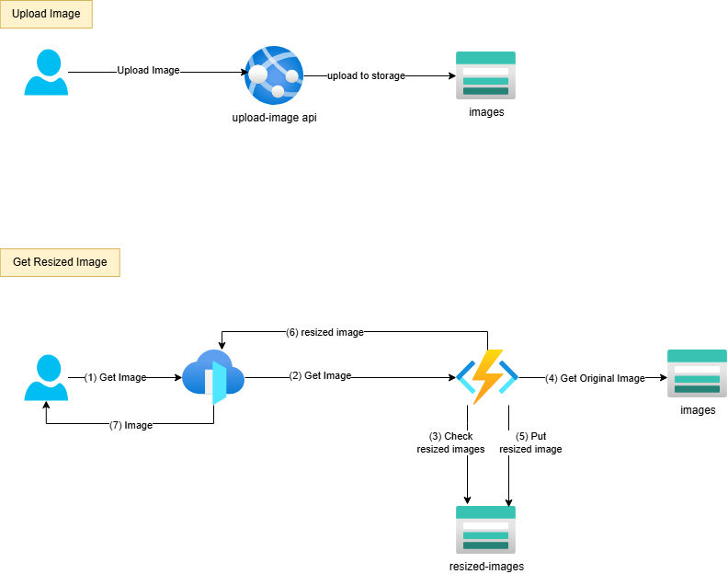The height and width of the screenshot is (574, 728).
Task: Select the "(4) Get Original Image" label
Action: [595, 378]
